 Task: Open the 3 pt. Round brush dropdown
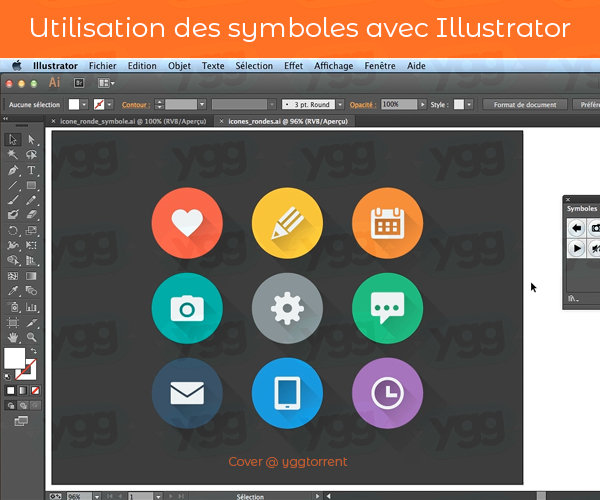pyautogui.click(x=340, y=104)
